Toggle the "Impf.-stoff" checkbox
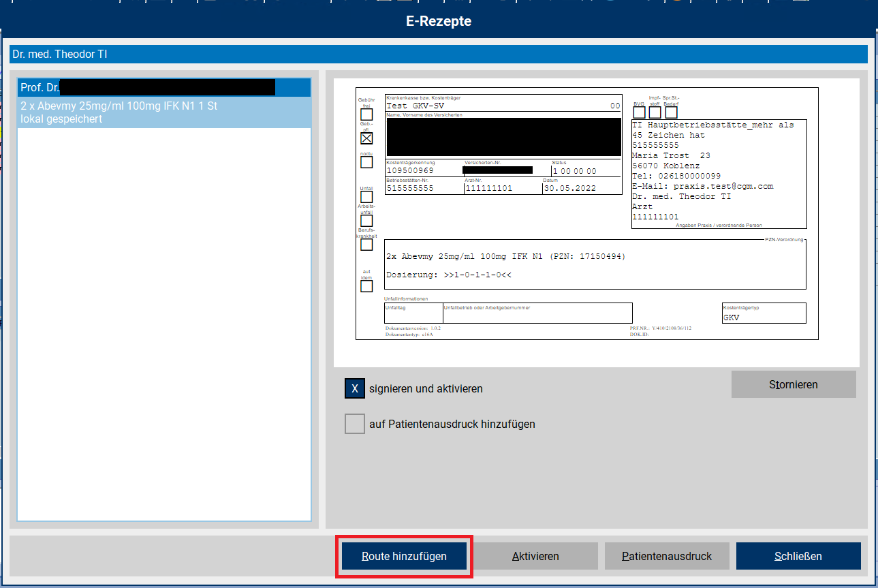878x588 pixels. click(655, 112)
